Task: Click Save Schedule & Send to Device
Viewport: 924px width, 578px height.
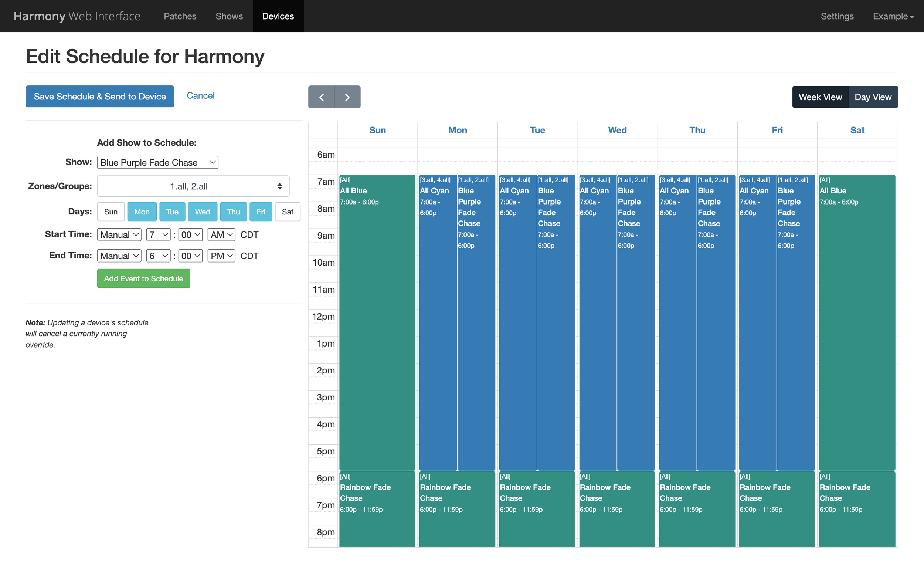Action: [x=100, y=96]
